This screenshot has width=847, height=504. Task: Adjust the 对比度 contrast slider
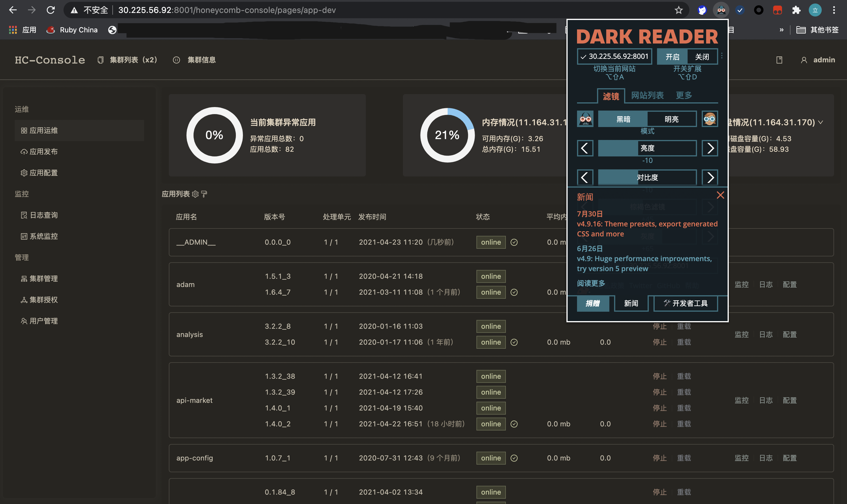click(647, 177)
